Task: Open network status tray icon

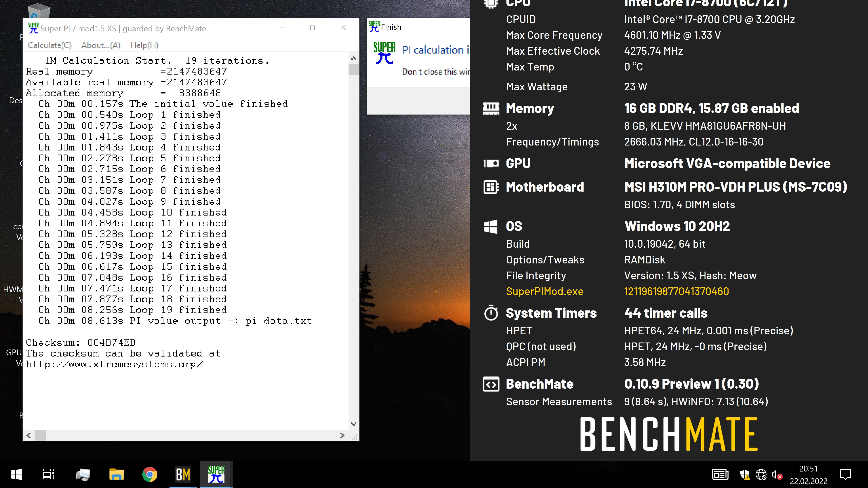Action: [x=761, y=475]
